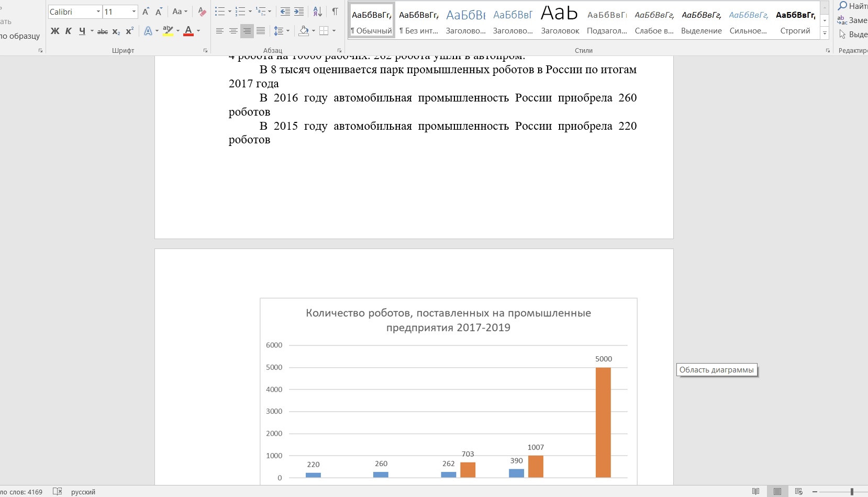
Task: Clear all formatting with eraser icon
Action: 202,12
